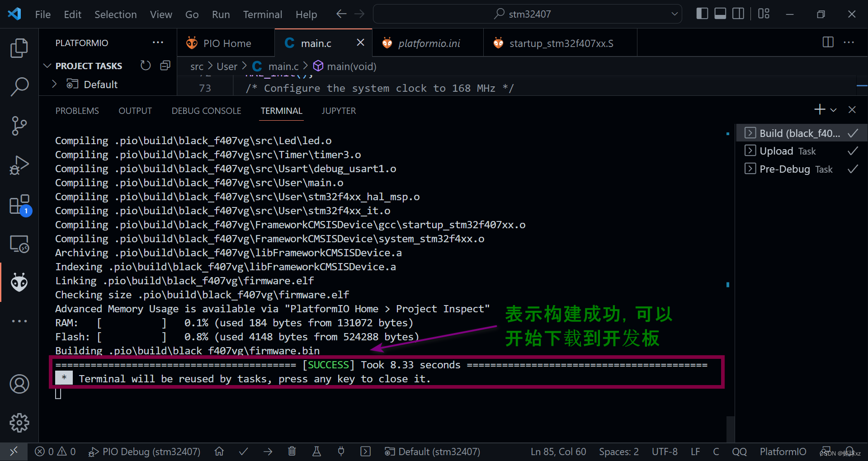The image size is (868, 461).
Task: Open the Terminal menu
Action: pos(263,14)
